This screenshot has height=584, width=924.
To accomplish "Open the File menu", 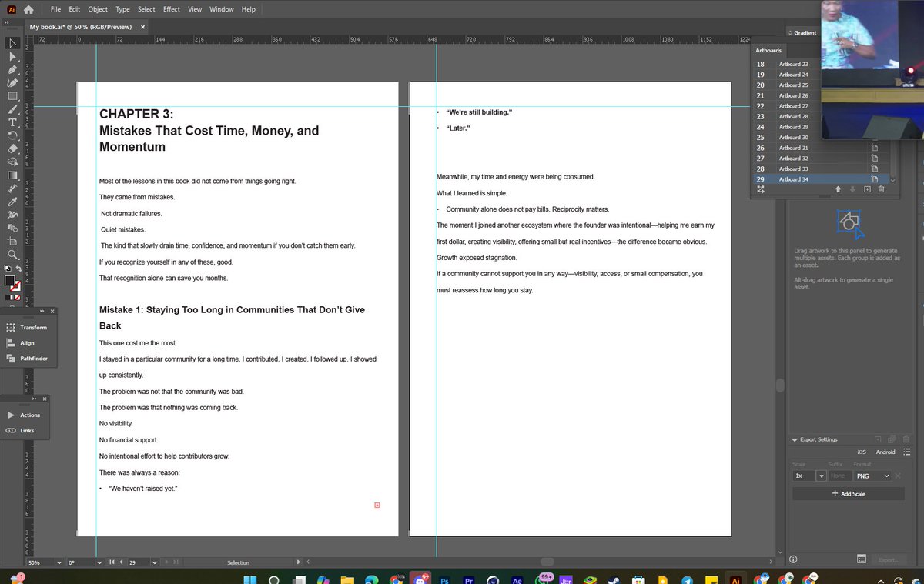I will 55,9.
